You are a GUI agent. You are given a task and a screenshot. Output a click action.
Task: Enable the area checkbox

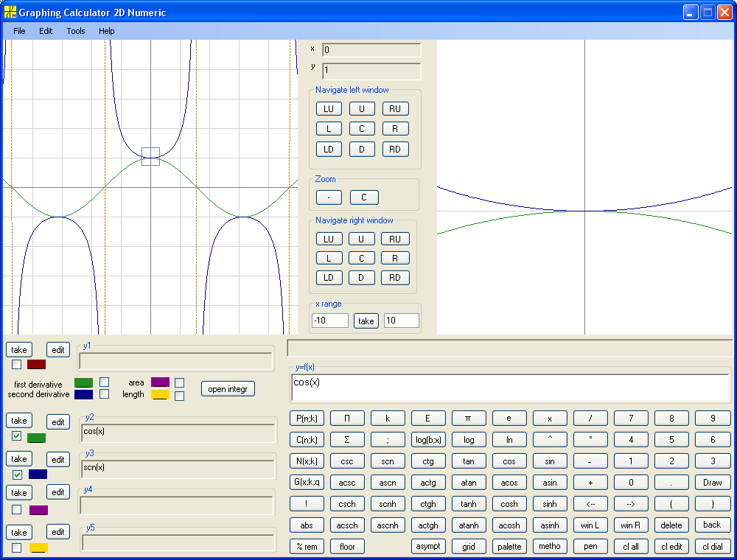(180, 383)
